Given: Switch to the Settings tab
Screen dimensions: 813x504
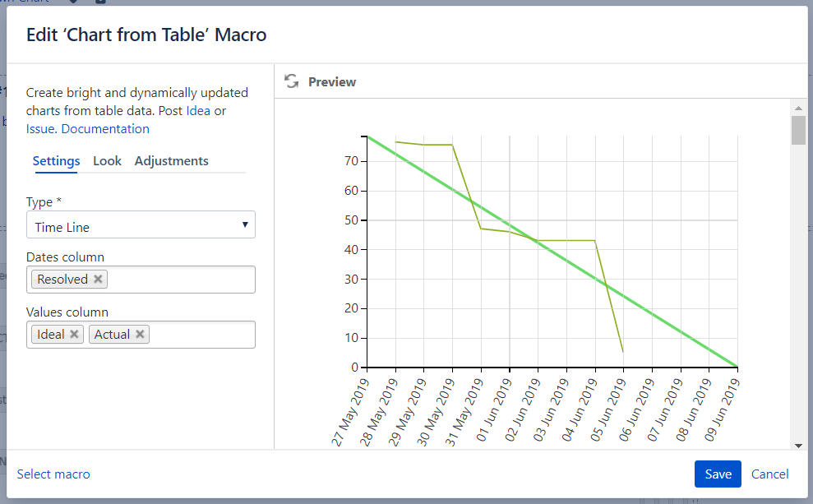Looking at the screenshot, I should coord(56,161).
